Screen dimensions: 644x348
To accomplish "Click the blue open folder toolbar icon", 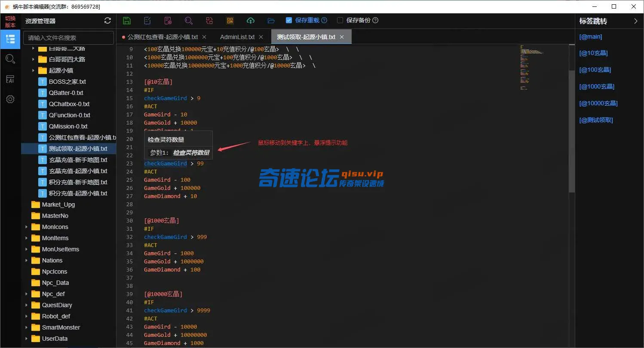I will pos(271,21).
